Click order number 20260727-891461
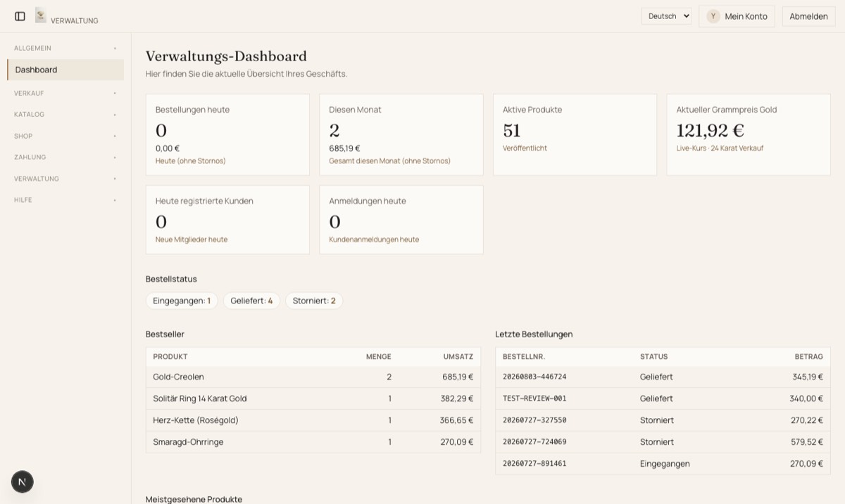The width and height of the screenshot is (845, 504). [x=534, y=464]
